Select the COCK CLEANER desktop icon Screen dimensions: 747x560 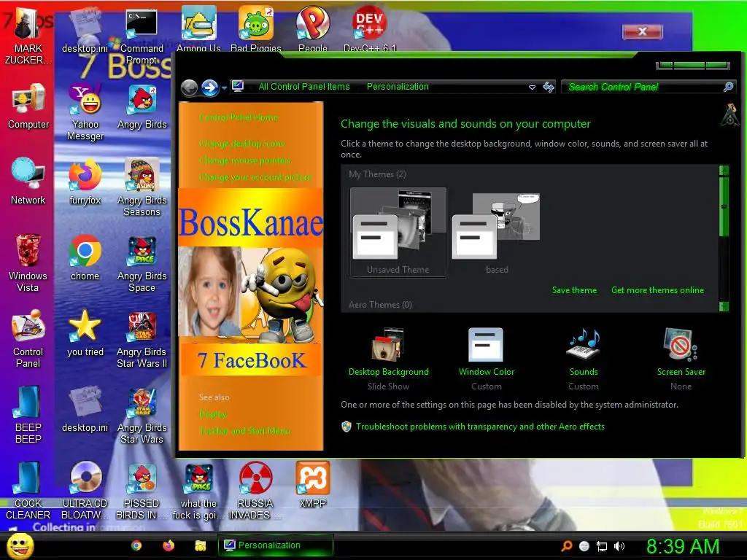pos(28,491)
